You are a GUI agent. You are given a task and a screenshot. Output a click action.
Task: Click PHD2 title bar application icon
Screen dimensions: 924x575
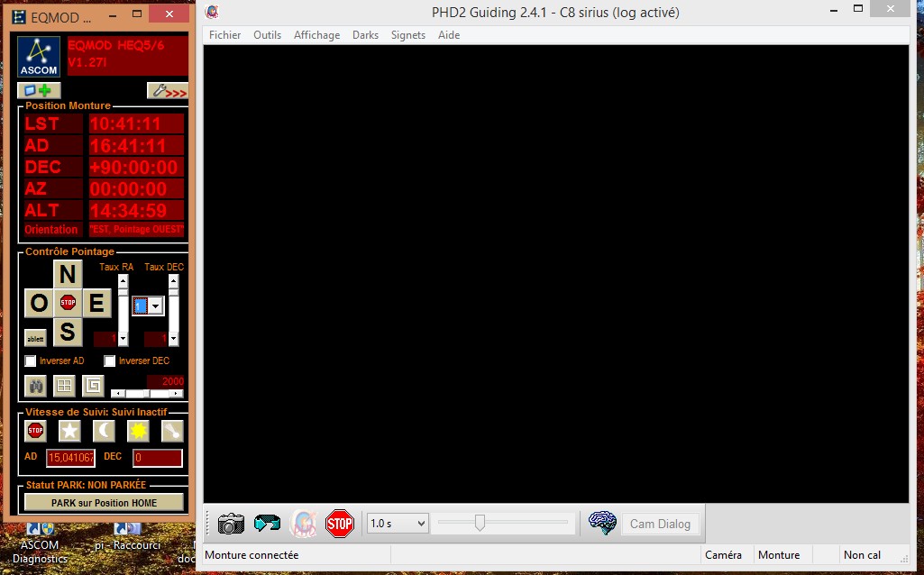[x=213, y=11]
